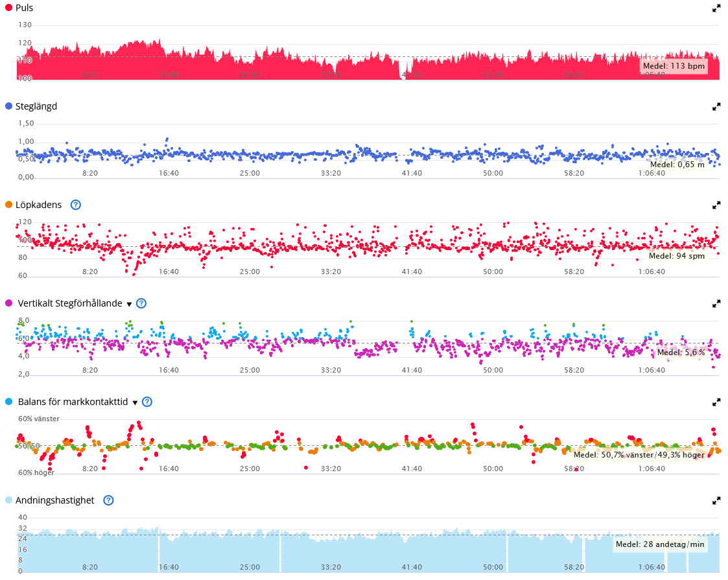Viewport: 728px width, 580px height.
Task: Open the Balans för markkontakttid dropdown arrow
Action: (x=135, y=402)
